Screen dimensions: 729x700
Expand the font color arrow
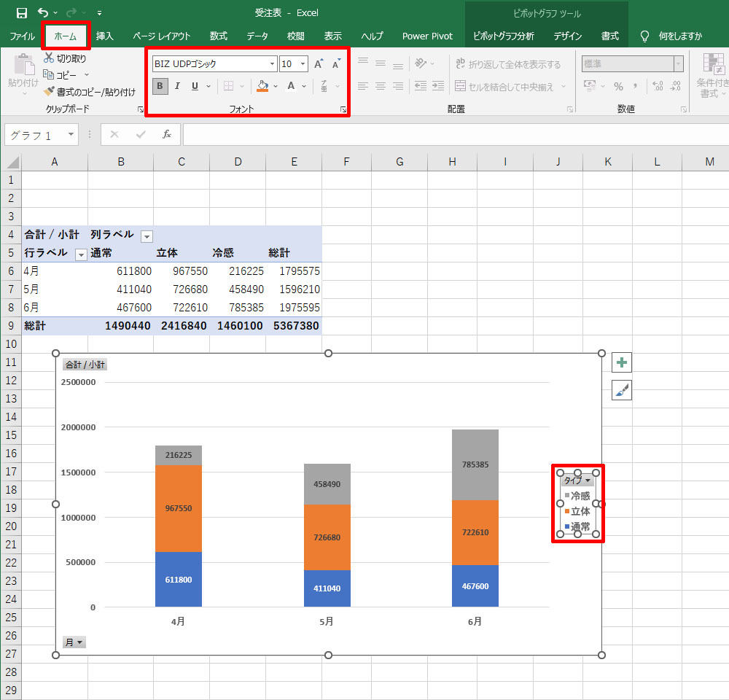(304, 86)
